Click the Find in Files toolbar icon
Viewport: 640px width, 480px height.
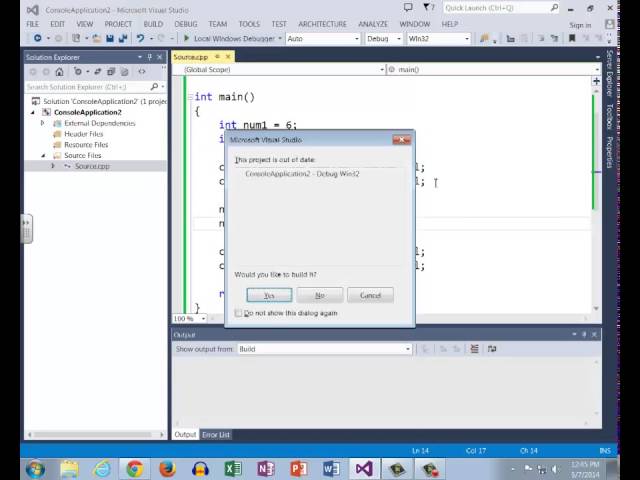(x=484, y=38)
